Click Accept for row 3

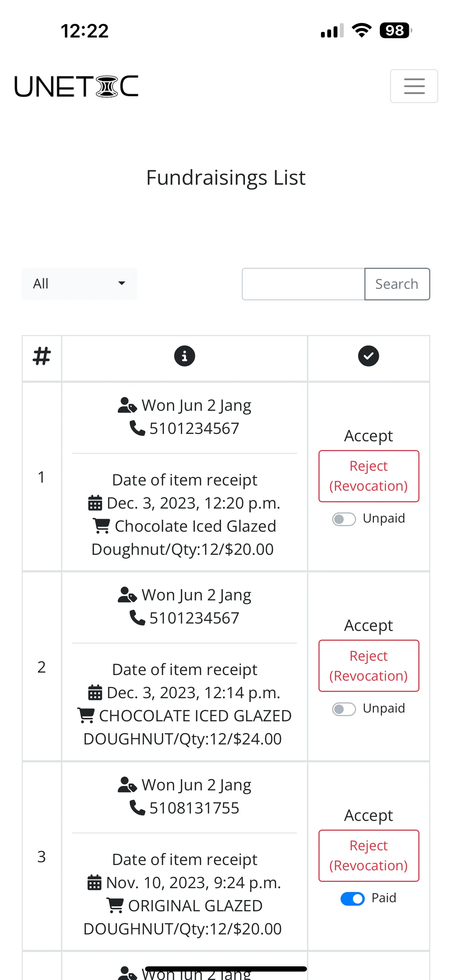coord(368,815)
